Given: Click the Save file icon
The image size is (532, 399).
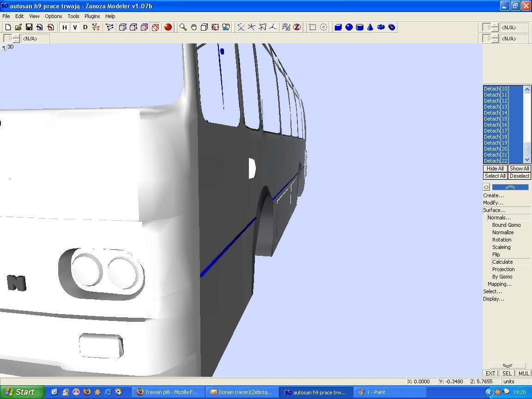Looking at the screenshot, I should pos(29,27).
